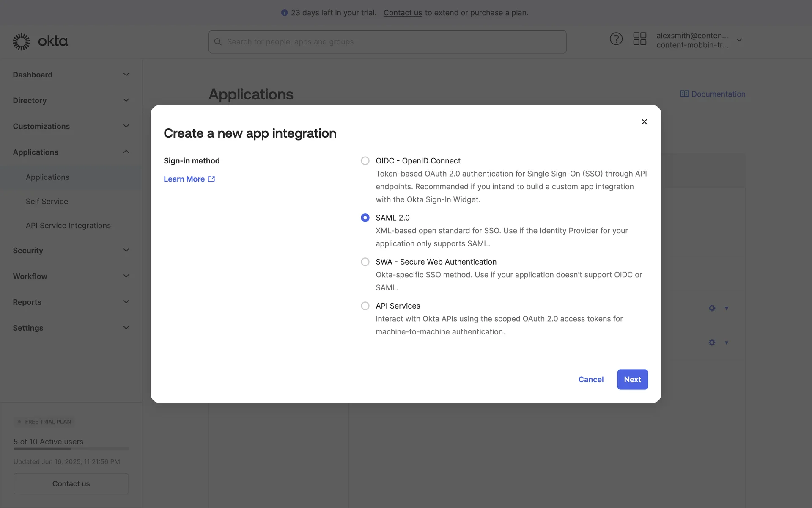Click the Okta logo icon
This screenshot has width=812, height=508.
pyautogui.click(x=22, y=41)
